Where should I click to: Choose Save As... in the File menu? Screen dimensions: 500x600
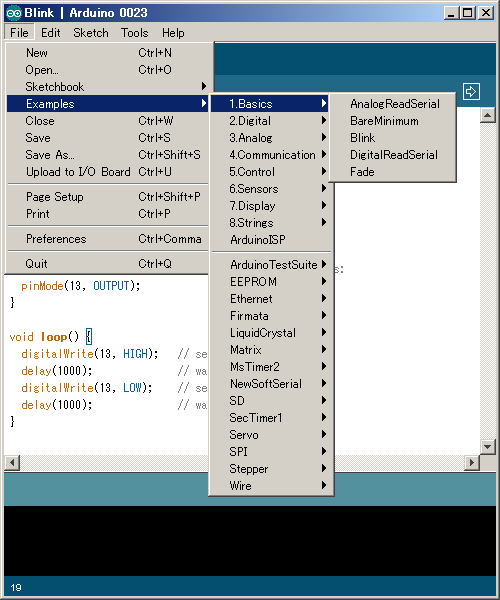(x=107, y=155)
